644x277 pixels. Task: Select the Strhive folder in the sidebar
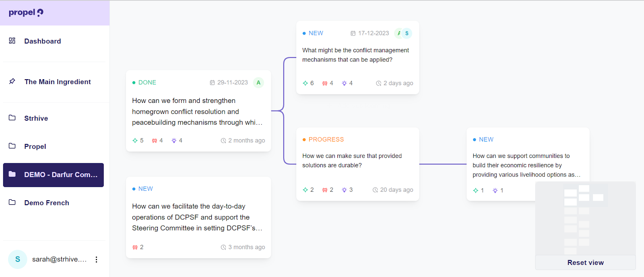pyautogui.click(x=36, y=118)
